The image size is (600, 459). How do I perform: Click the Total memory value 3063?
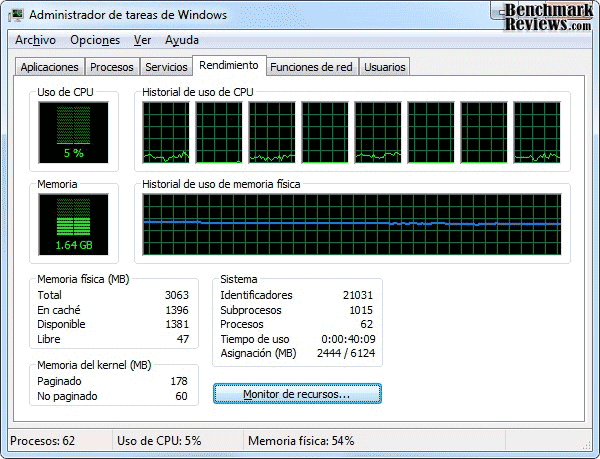pos(177,295)
